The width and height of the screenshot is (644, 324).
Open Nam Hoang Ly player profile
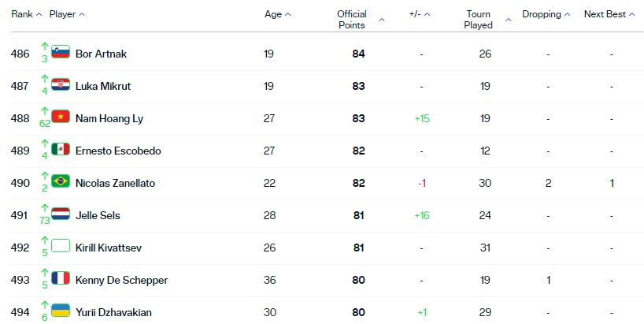coord(109,119)
